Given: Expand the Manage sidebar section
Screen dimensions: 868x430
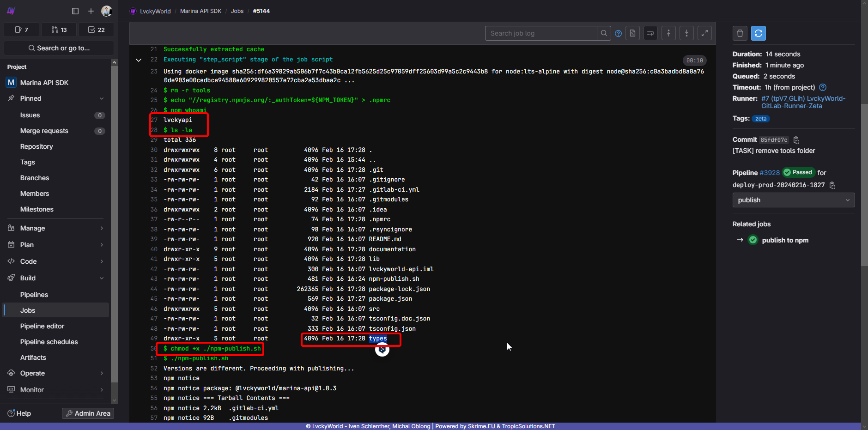Looking at the screenshot, I should 55,228.
